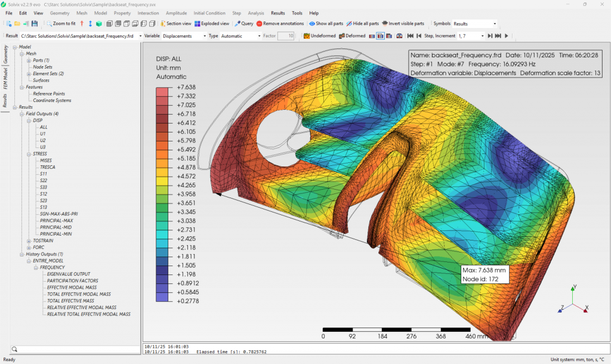Select the Query tool
611x364 pixels.
244,24
